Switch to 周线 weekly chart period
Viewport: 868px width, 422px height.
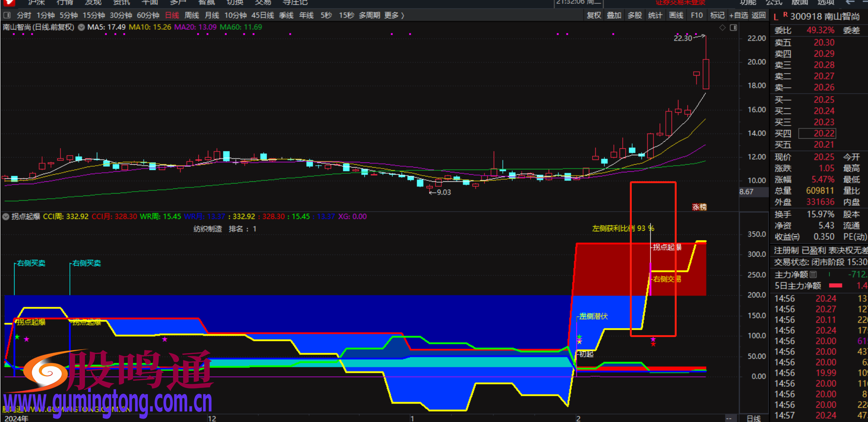(x=191, y=15)
